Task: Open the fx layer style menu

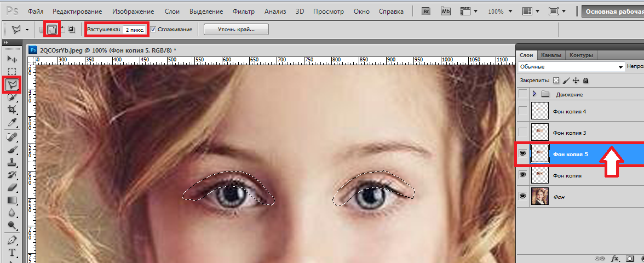Action: pos(616,259)
